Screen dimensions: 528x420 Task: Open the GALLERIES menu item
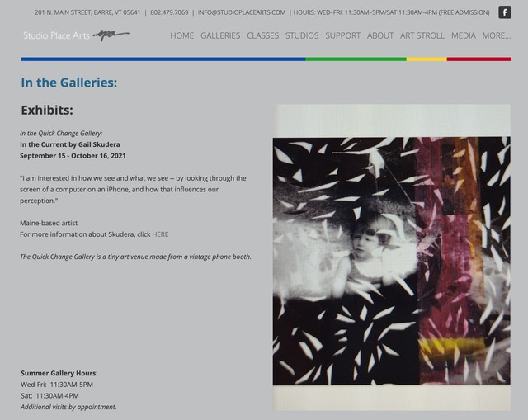(x=220, y=35)
